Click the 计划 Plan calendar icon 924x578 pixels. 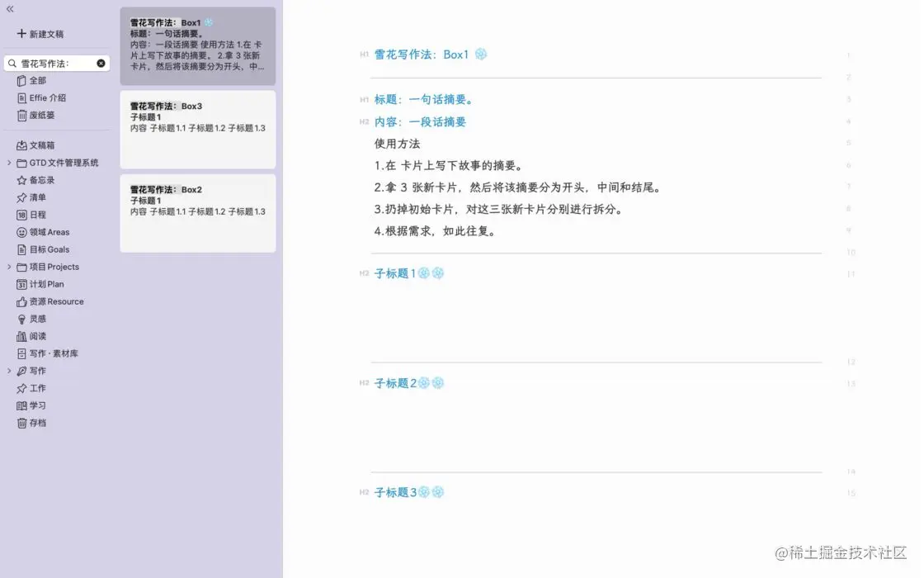[21, 284]
